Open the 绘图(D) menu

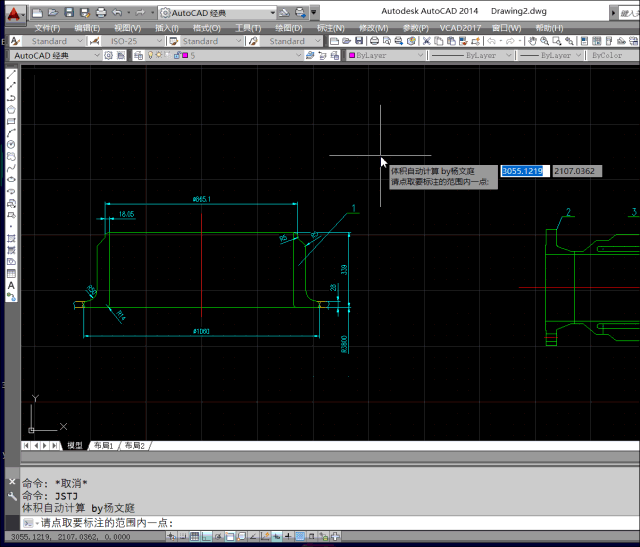pyautogui.click(x=290, y=28)
